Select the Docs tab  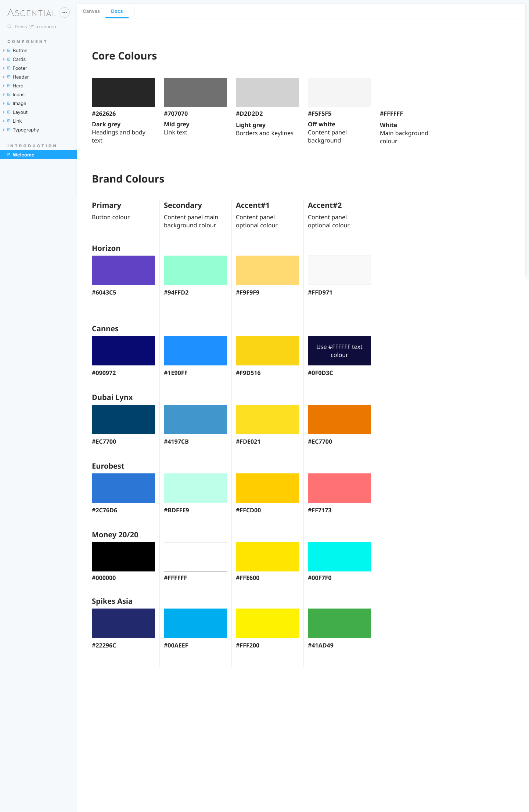117,11
